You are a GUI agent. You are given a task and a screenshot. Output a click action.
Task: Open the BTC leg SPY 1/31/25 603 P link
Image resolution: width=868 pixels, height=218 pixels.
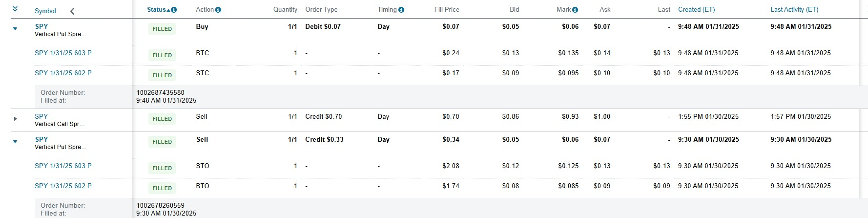coord(63,53)
